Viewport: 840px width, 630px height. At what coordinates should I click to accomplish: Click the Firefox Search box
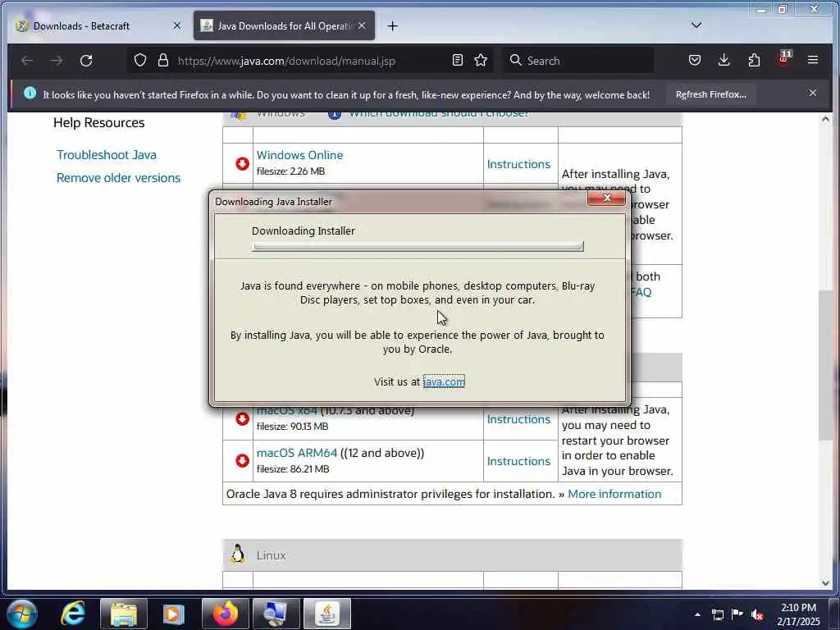coord(577,60)
